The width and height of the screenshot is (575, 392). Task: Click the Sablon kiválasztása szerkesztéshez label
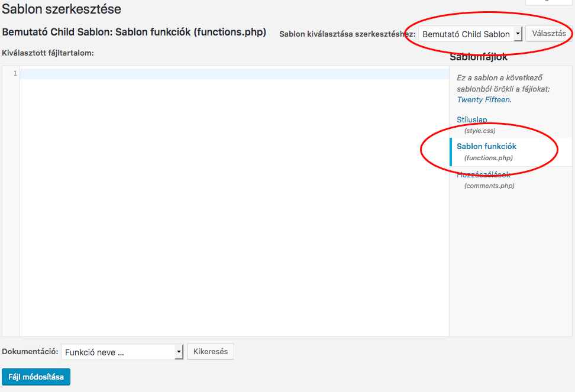pyautogui.click(x=347, y=34)
